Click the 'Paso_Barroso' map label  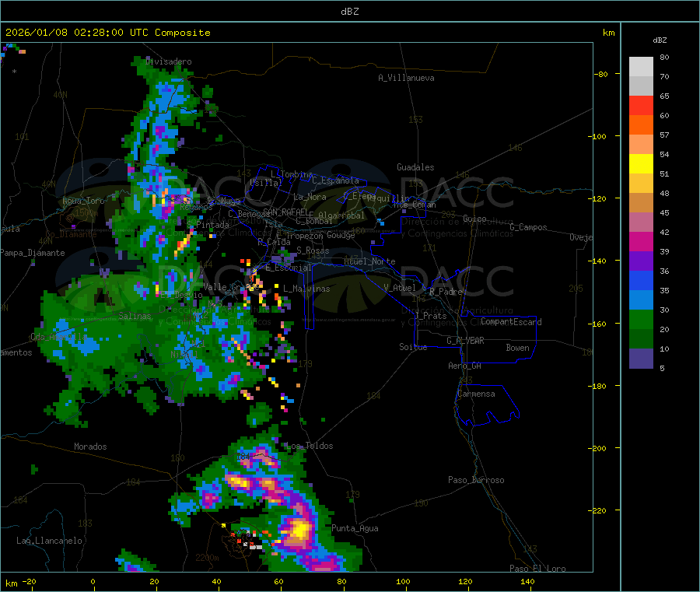pos(476,480)
